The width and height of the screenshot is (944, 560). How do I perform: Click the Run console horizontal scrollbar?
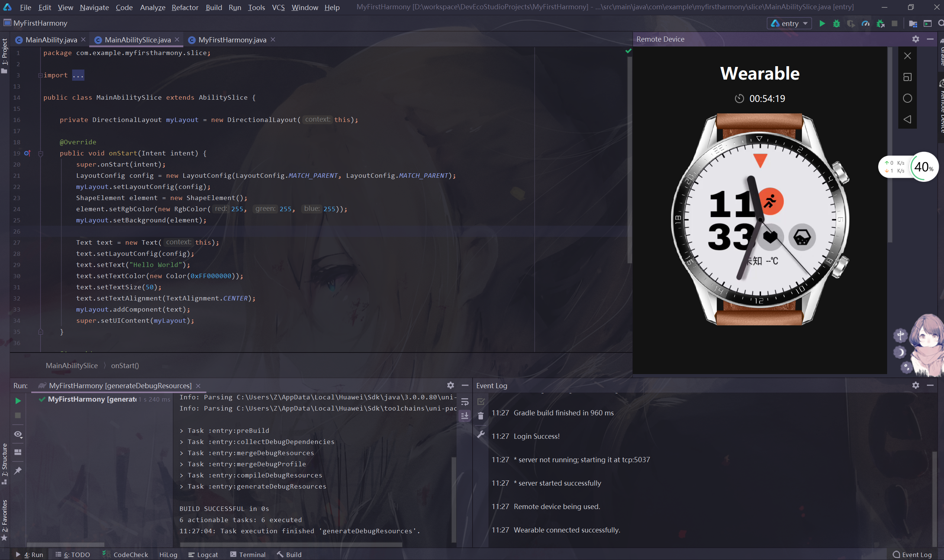[x=290, y=544]
